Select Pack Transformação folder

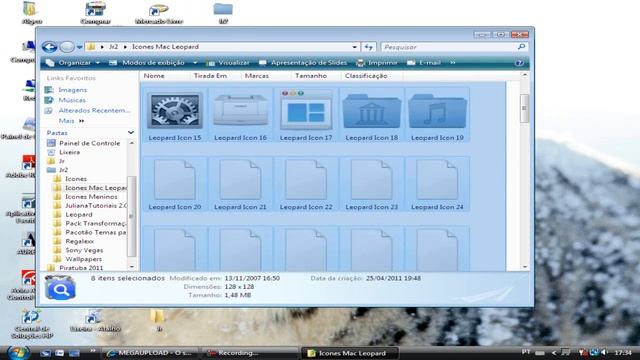point(96,224)
